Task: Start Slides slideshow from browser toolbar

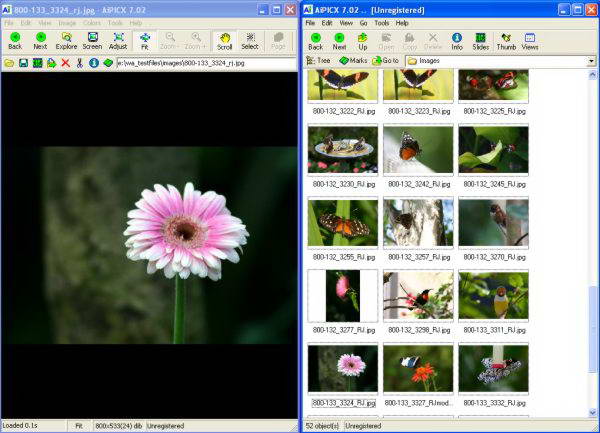Action: 481,42
